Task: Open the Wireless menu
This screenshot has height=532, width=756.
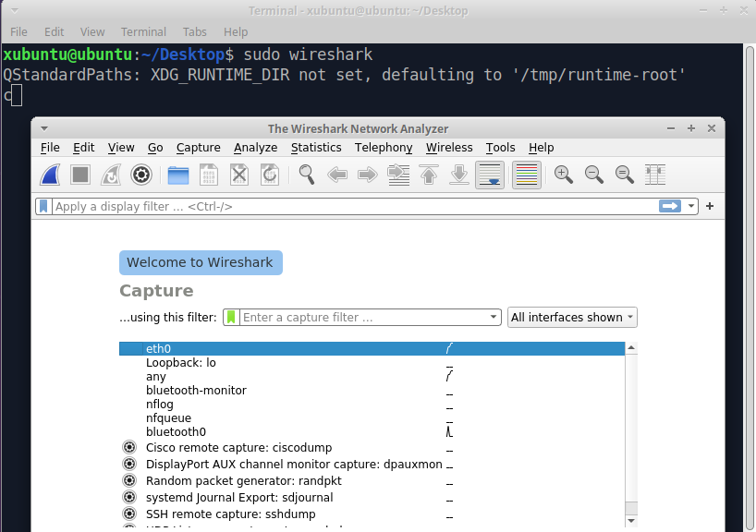Action: click(449, 148)
